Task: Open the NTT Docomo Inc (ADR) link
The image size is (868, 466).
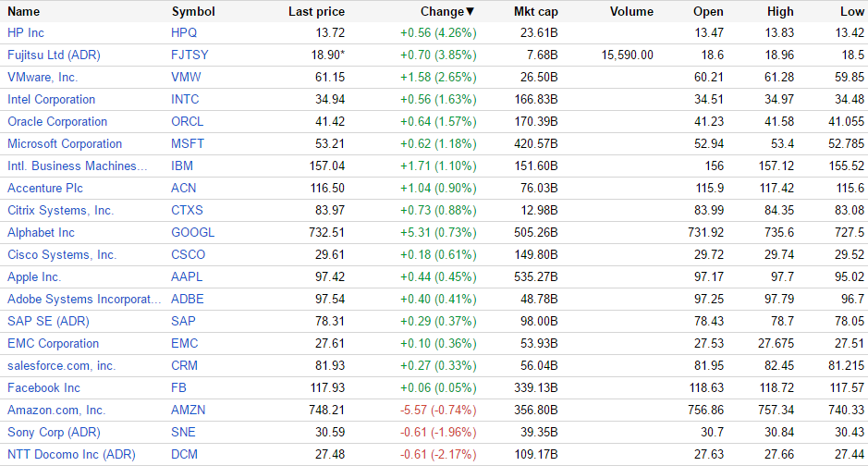Action: [71, 454]
